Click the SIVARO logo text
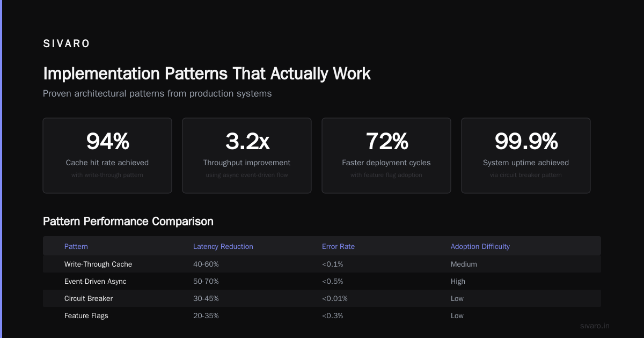 [67, 44]
